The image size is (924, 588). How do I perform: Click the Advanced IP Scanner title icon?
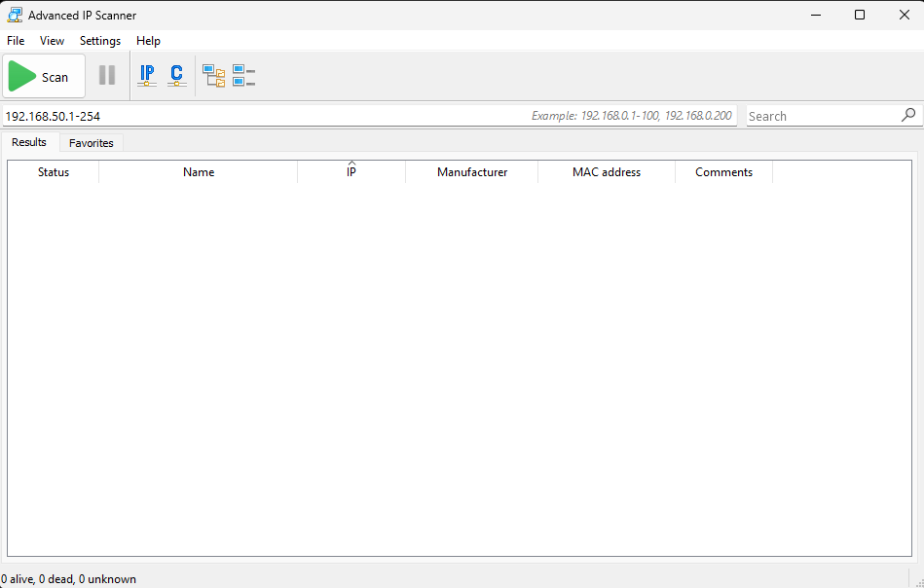coord(15,15)
